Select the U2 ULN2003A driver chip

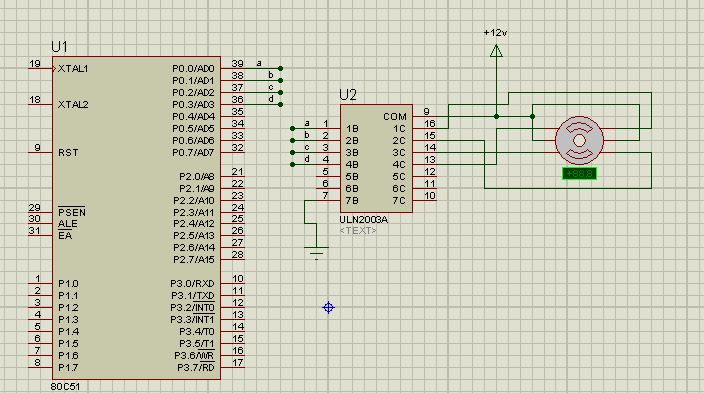pyautogui.click(x=376, y=159)
